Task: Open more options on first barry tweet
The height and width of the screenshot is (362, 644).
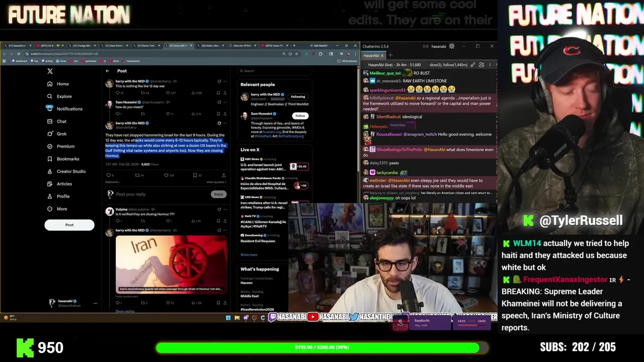Action: [225, 81]
